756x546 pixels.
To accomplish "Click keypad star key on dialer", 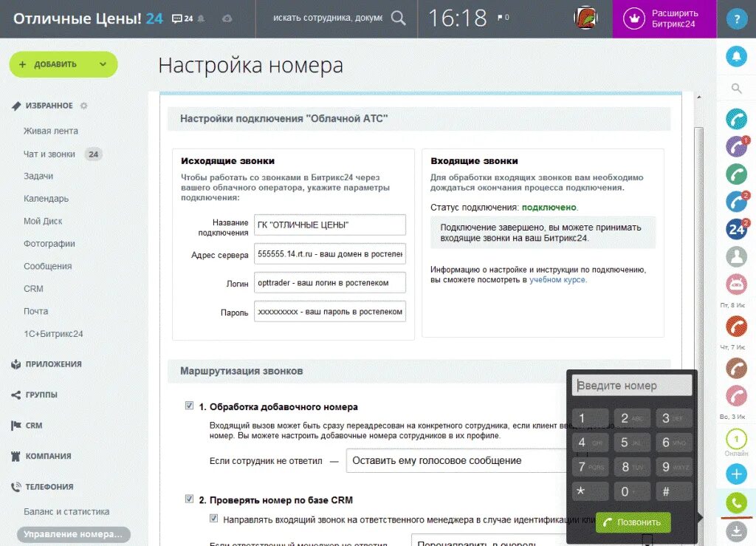I will tap(590, 491).
